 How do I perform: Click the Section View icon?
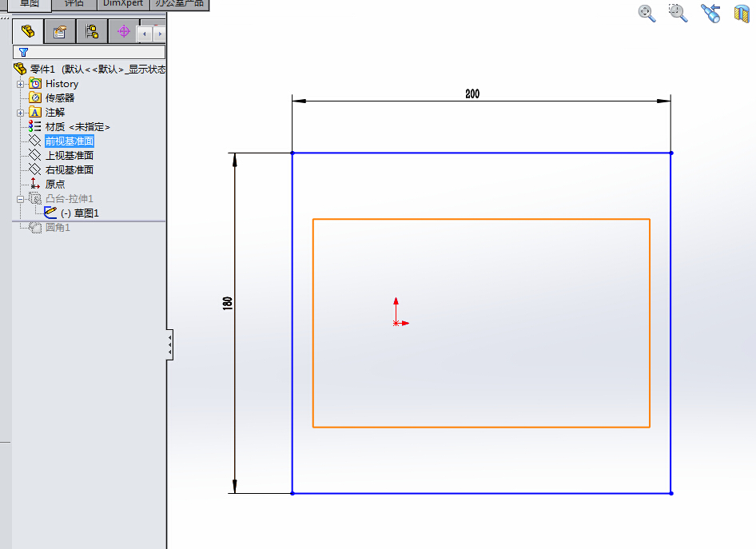coord(742,13)
